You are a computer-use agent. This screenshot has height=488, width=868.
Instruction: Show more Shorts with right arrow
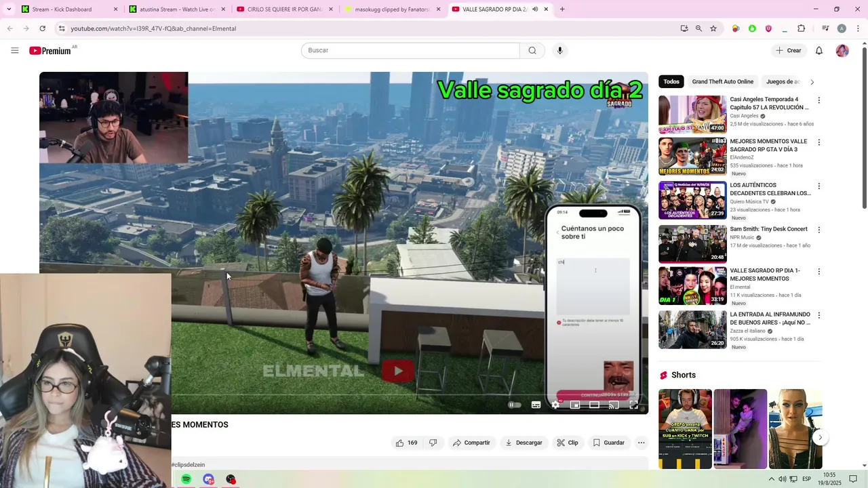pos(820,437)
